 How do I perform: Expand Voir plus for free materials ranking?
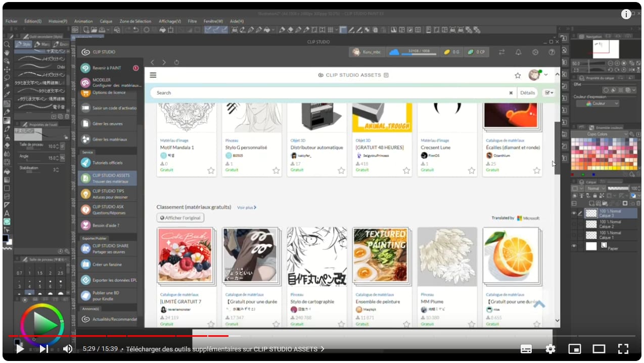[x=247, y=208]
